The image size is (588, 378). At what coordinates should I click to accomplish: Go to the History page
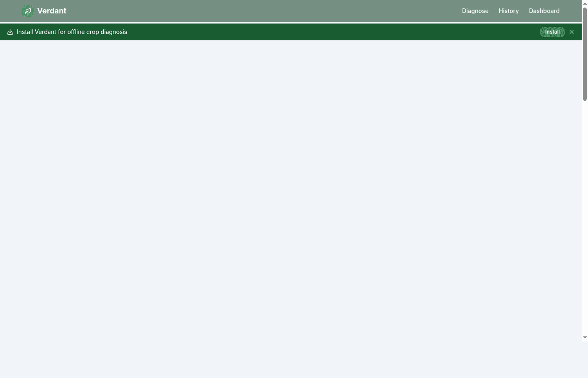click(x=509, y=11)
